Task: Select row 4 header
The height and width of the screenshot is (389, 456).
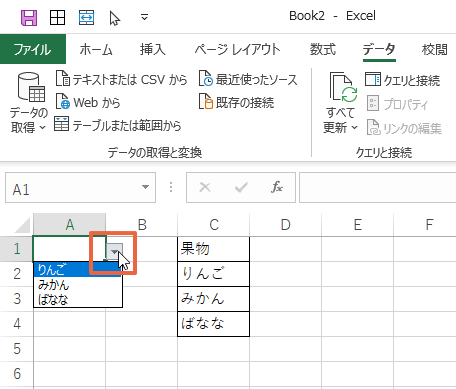Action: pyautogui.click(x=17, y=324)
